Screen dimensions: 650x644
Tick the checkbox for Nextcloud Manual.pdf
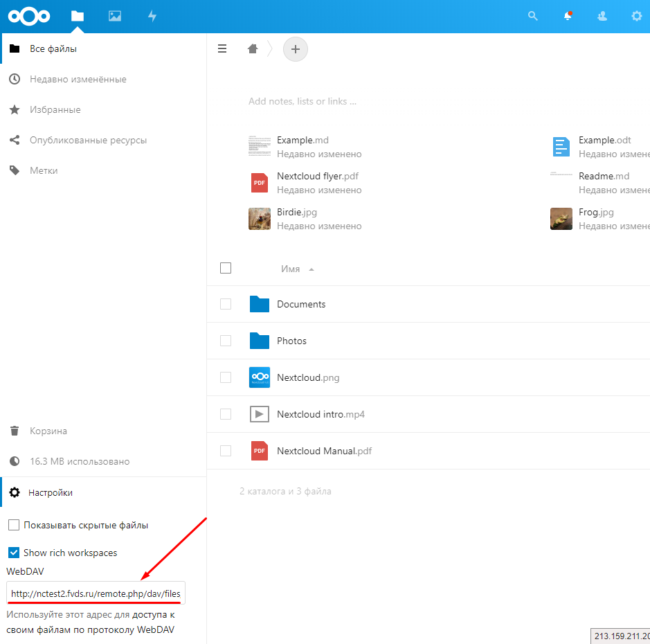tap(226, 451)
